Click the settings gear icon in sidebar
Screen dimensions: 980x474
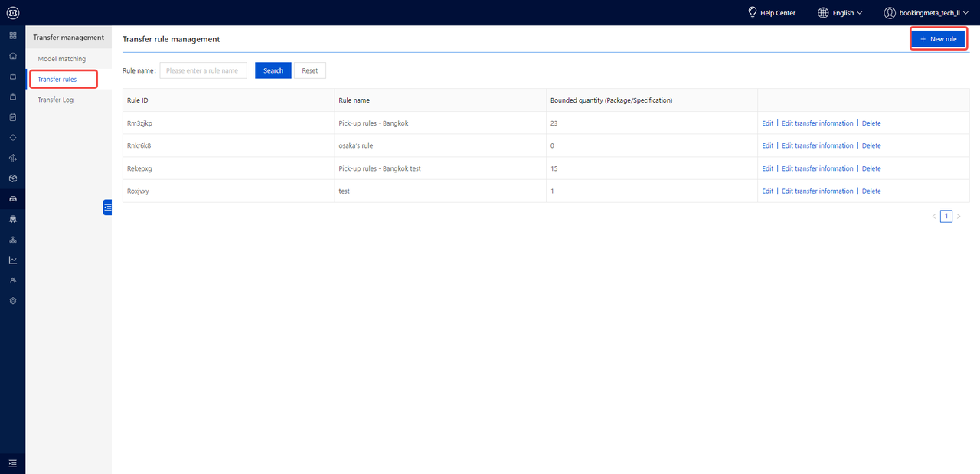coord(12,301)
